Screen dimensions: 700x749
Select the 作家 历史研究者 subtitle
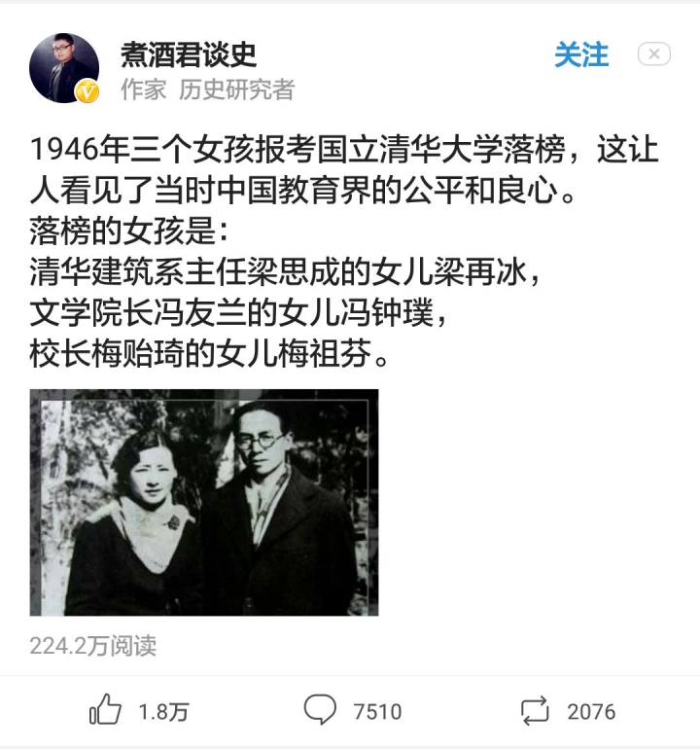(x=208, y=89)
